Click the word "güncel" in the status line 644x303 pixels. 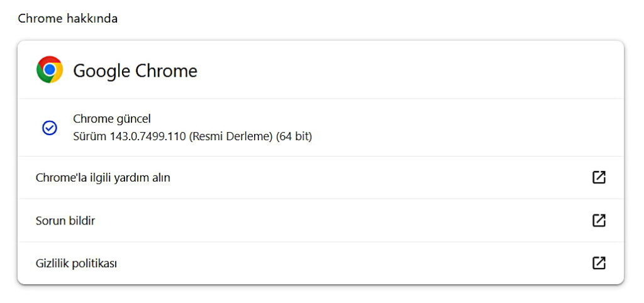pyautogui.click(x=133, y=119)
